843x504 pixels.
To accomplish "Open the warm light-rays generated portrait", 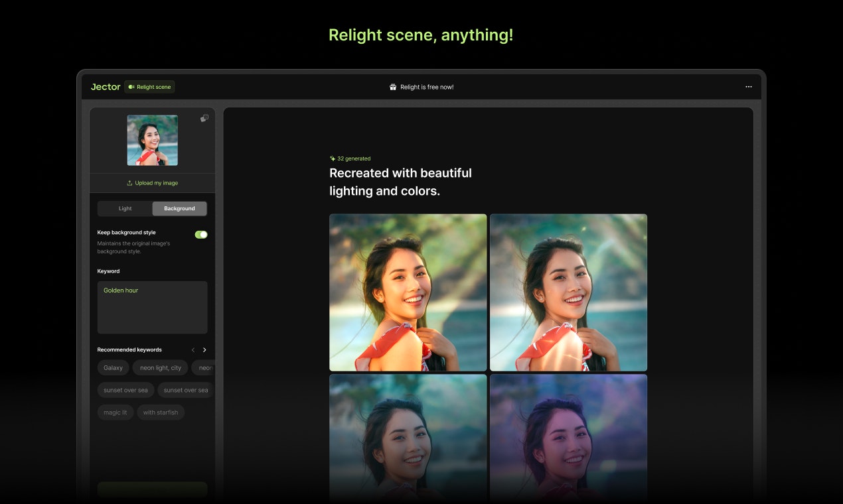I will pos(568,292).
